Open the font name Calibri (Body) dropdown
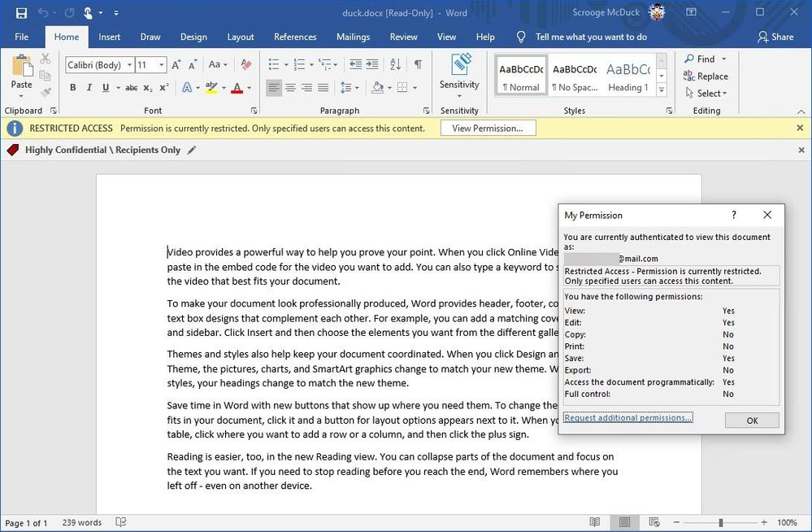This screenshot has height=532, width=812. (129, 65)
